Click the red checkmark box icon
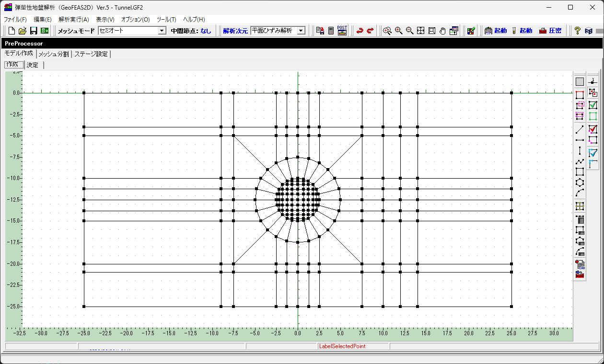Image resolution: width=604 pixels, height=364 pixels. pos(593,129)
